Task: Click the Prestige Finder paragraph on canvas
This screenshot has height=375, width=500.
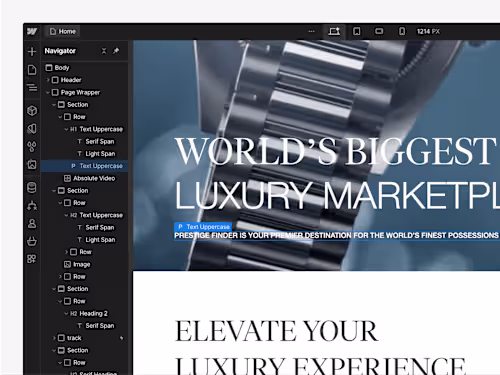Action: tap(336, 235)
